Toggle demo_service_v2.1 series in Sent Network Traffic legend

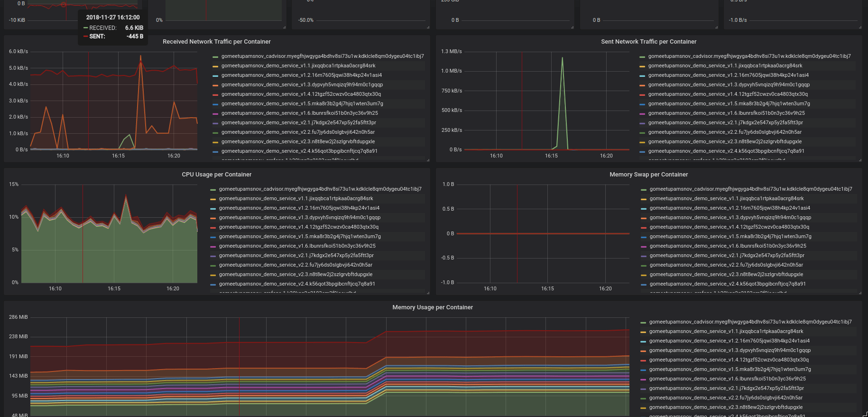click(726, 122)
